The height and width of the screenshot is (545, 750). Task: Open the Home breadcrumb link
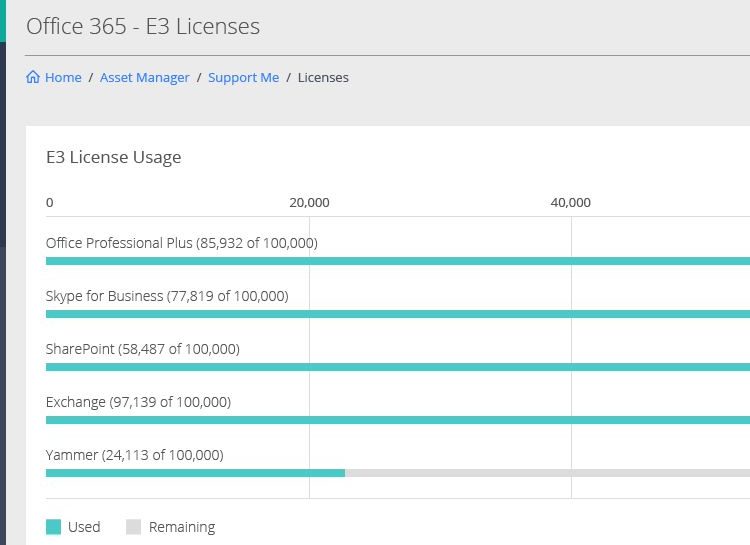63,78
